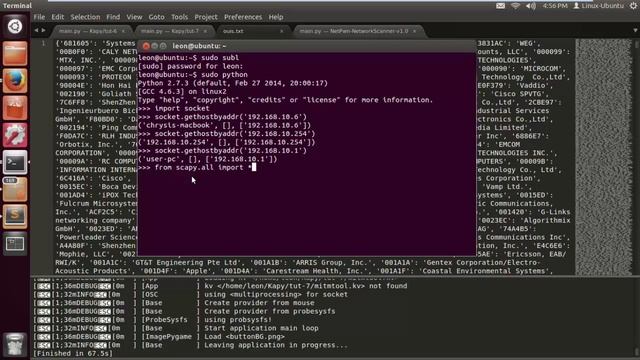Close the Kapy/tut-6 tab

point(123,31)
